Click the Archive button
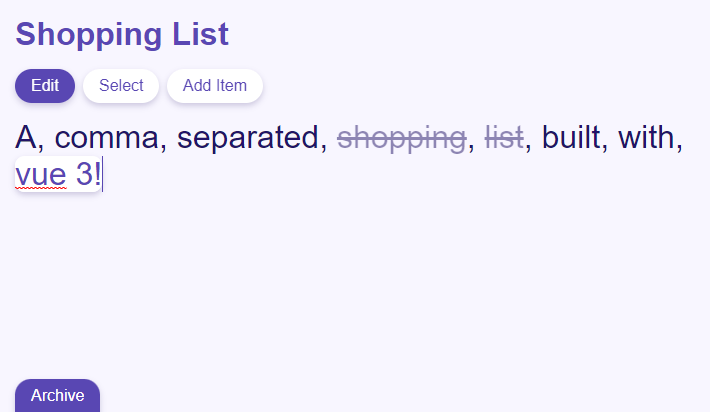 (57, 395)
